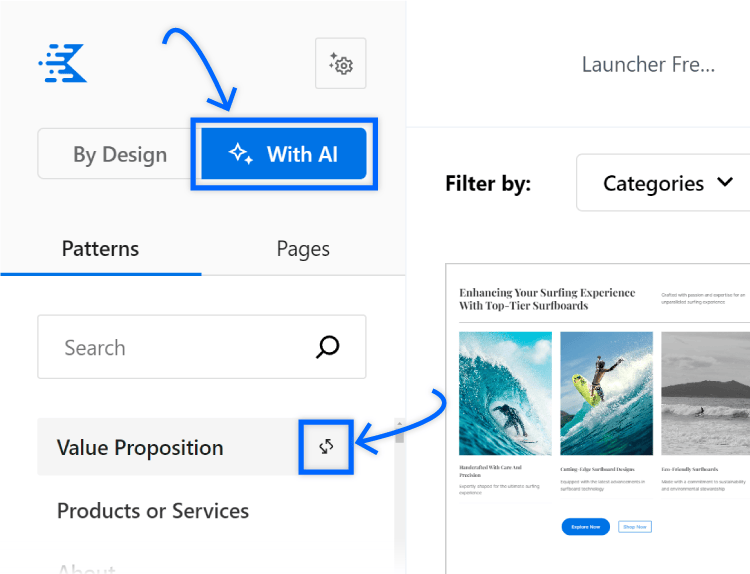Select the Products or Services category
Viewport: 750px width, 574px height.
(x=153, y=511)
